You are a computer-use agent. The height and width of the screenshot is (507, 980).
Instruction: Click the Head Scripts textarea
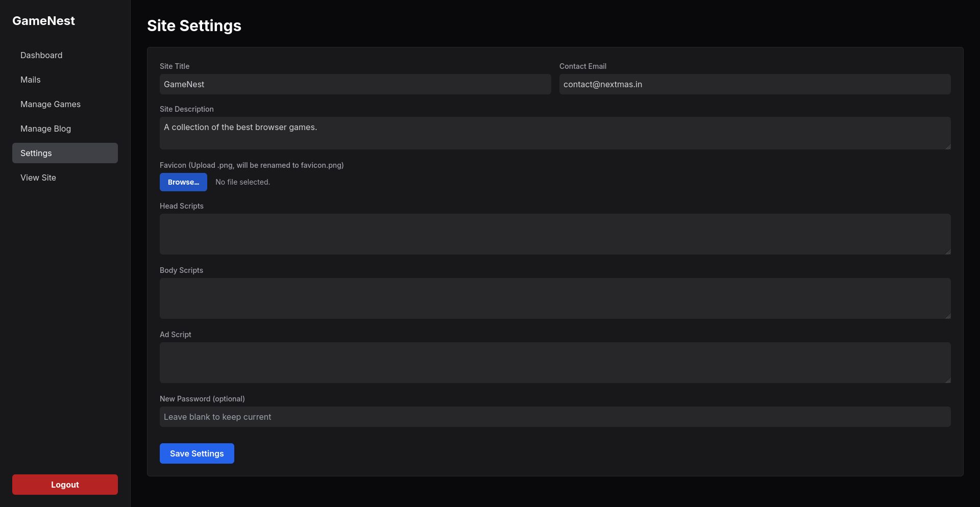[555, 234]
